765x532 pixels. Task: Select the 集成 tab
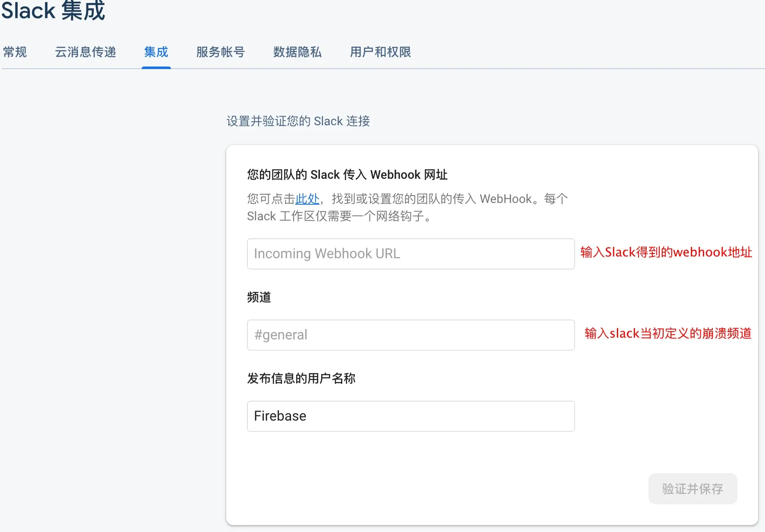[156, 52]
